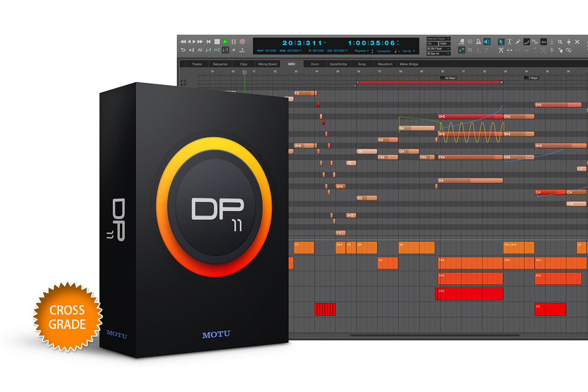Click the 2 bars countoff button
Viewport: 588px width, 392px height.
[x=242, y=50]
